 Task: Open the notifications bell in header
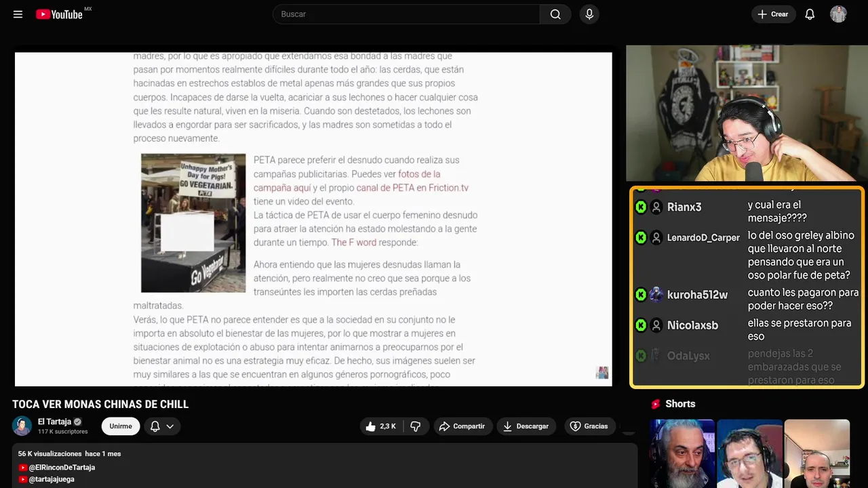tap(810, 14)
